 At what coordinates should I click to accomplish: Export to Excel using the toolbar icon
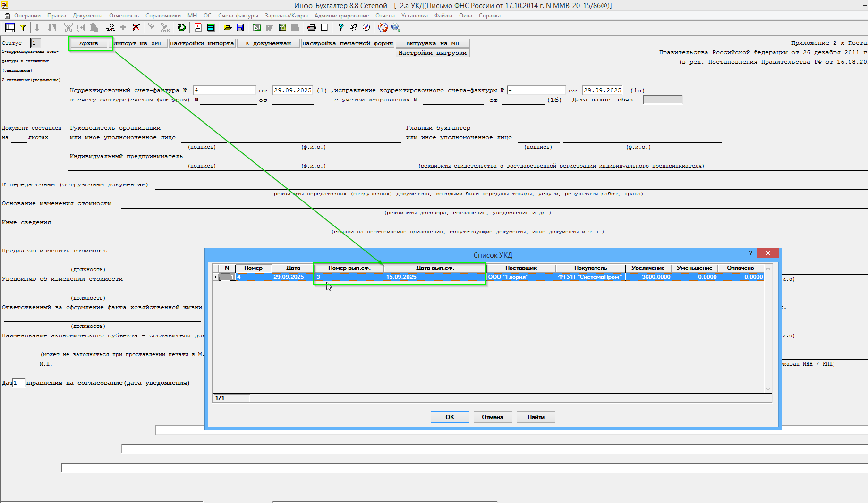pyautogui.click(x=257, y=27)
